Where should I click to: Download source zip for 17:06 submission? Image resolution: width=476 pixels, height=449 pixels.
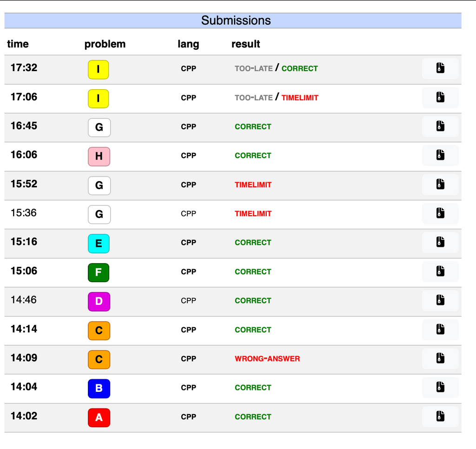(x=440, y=98)
